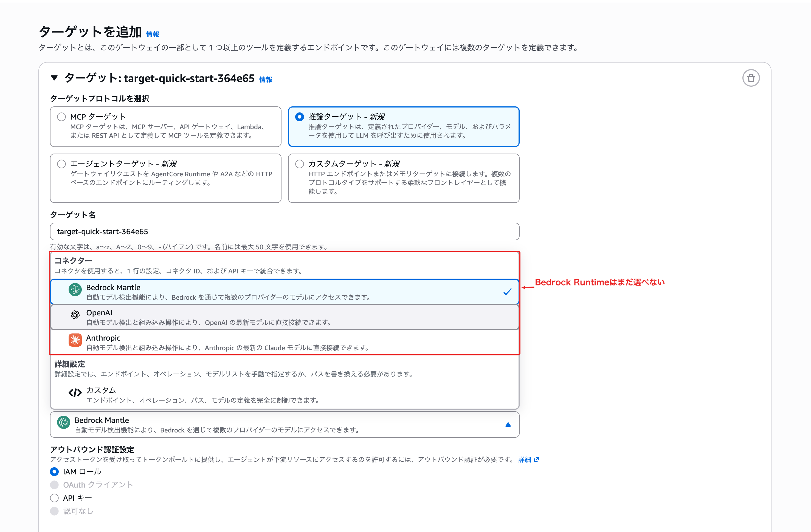Screen dimensions: 811x532
Task: Delete target with the trash can icon
Action: pyautogui.click(x=751, y=78)
